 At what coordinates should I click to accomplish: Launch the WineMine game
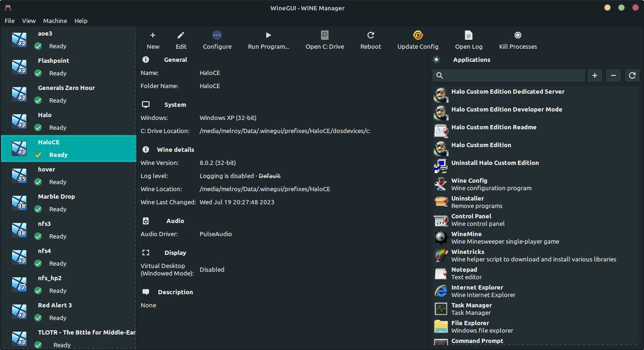(536, 238)
